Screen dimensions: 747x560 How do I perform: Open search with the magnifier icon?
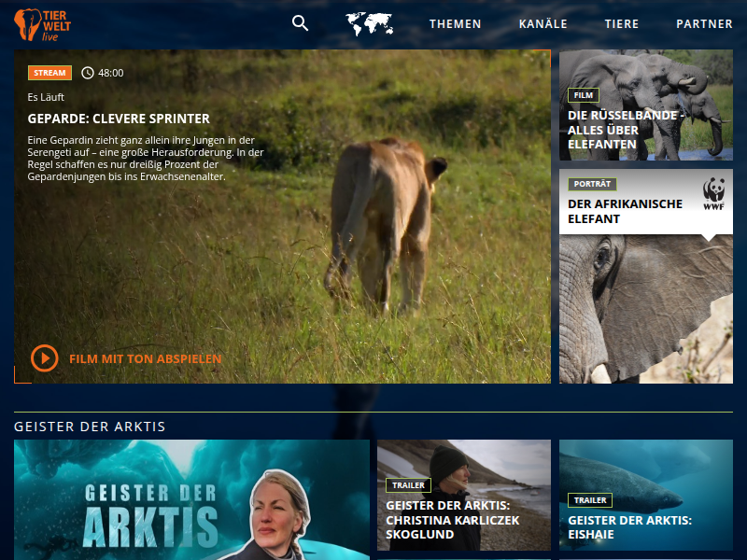300,23
